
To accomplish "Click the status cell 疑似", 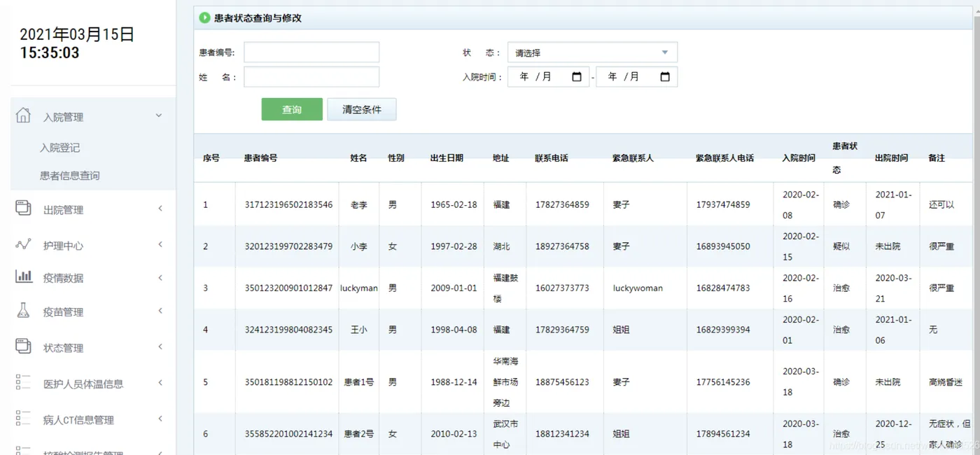I will tap(841, 246).
